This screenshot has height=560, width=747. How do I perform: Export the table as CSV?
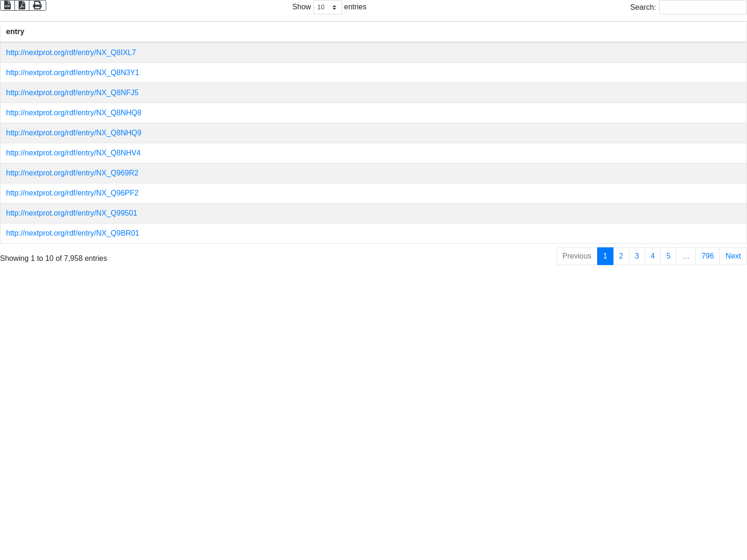click(7, 5)
